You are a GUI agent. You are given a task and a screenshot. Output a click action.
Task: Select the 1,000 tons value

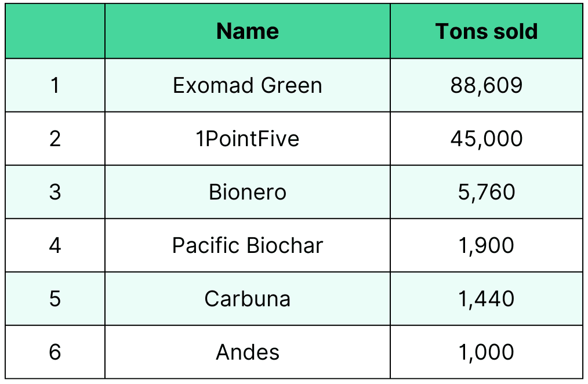tap(487, 352)
